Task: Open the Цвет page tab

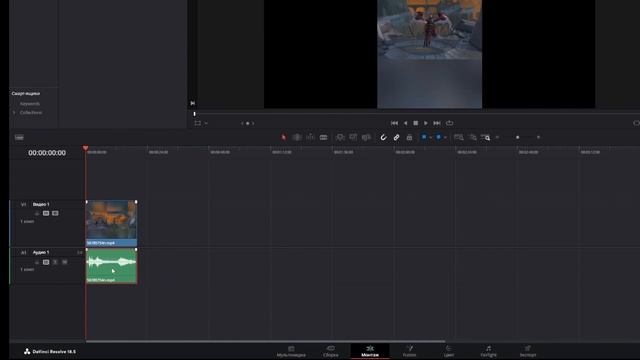Action: [449, 351]
